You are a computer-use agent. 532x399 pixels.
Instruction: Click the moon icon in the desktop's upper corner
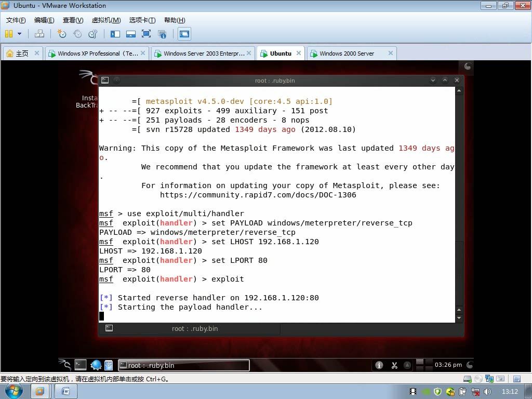tap(467, 66)
